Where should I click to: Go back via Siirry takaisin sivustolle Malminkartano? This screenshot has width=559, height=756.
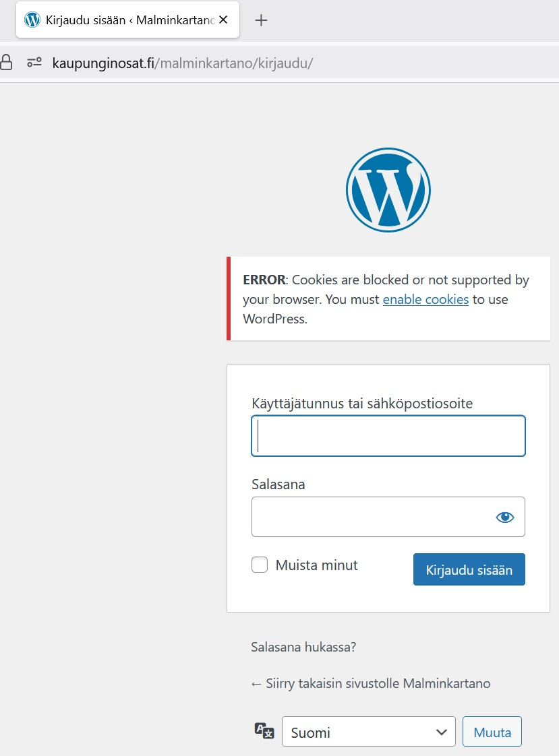[370, 683]
